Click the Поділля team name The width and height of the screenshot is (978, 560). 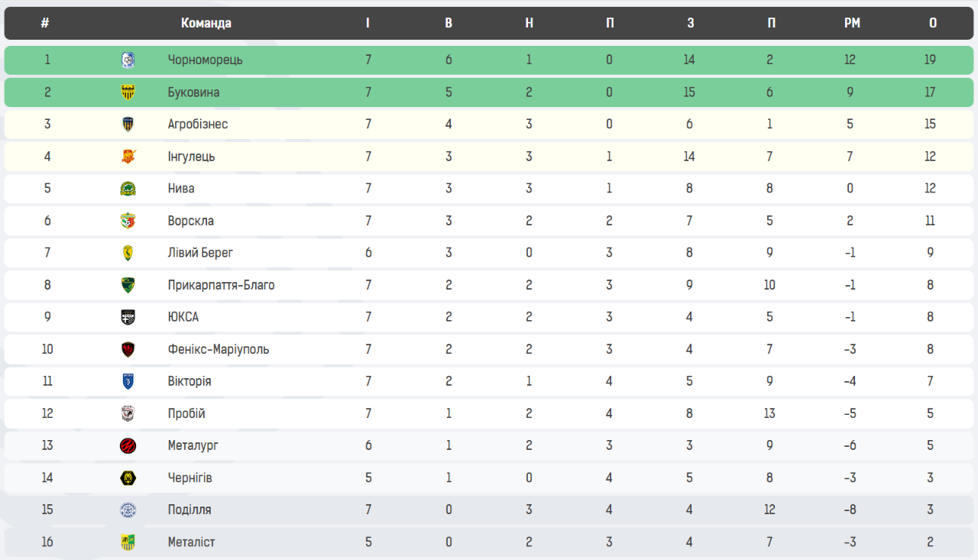[x=189, y=510]
